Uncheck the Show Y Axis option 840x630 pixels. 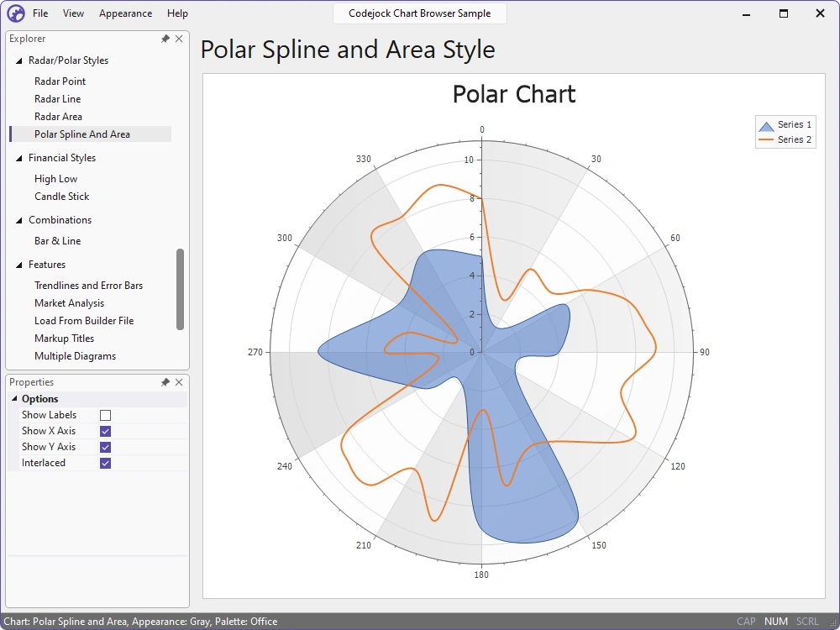[106, 448]
